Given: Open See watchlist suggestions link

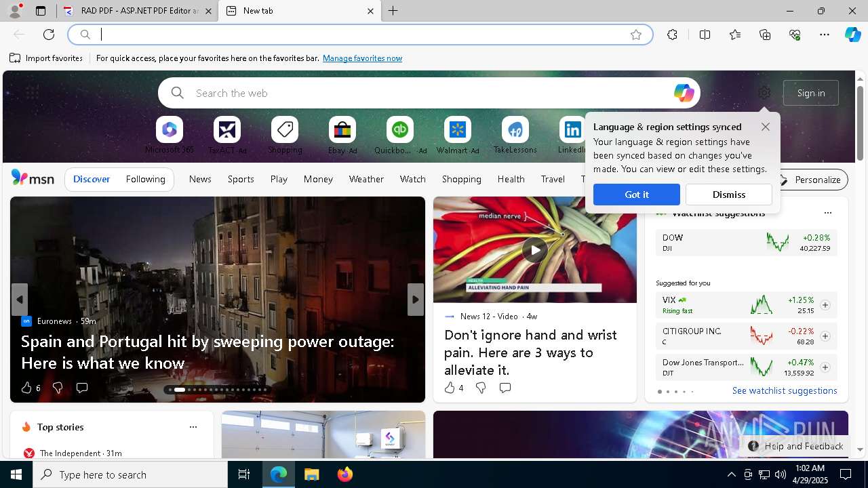Looking at the screenshot, I should click(x=785, y=390).
